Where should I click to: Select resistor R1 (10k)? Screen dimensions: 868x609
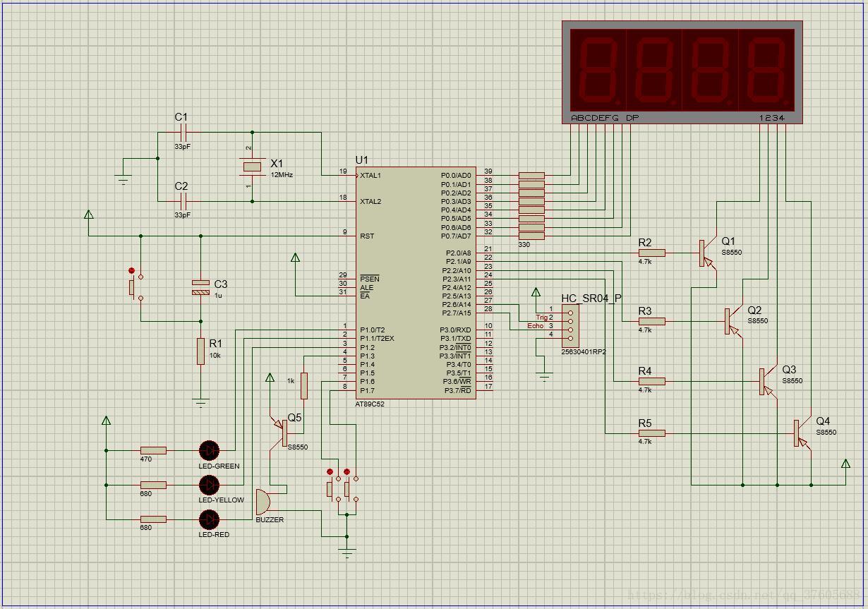(201, 351)
